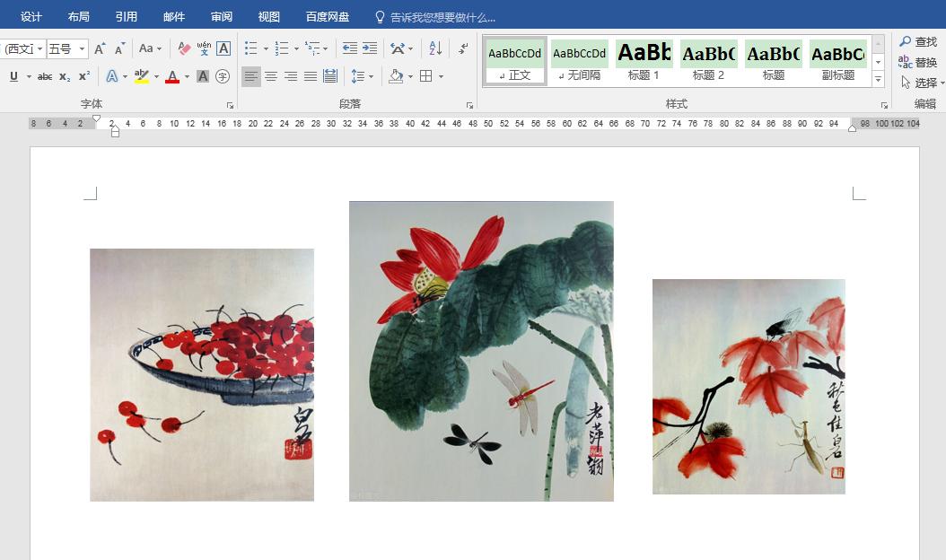This screenshot has height=560, width=946.
Task: Increase paragraph indent
Action: (370, 48)
